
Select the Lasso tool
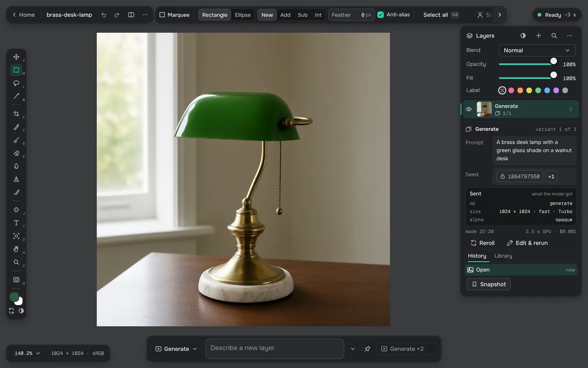(x=16, y=83)
